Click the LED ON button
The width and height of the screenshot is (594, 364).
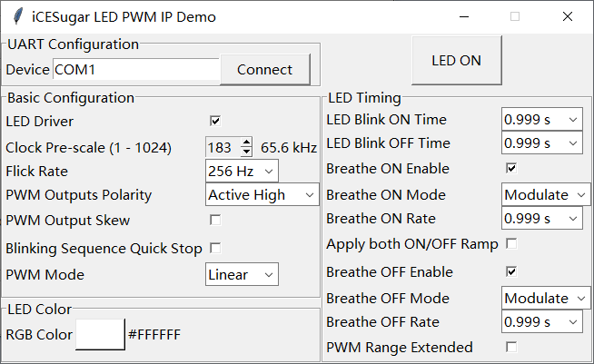click(457, 60)
